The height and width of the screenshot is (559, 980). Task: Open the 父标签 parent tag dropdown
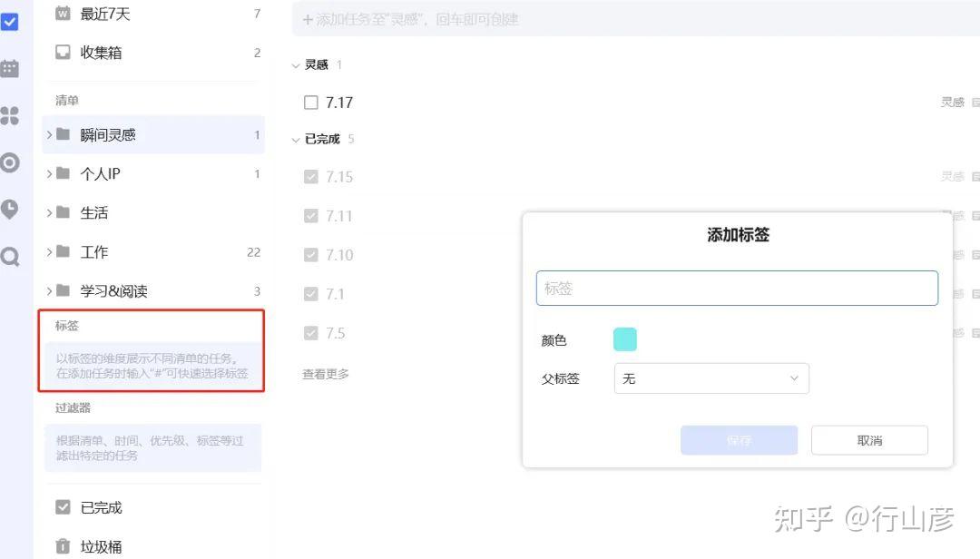click(x=711, y=378)
